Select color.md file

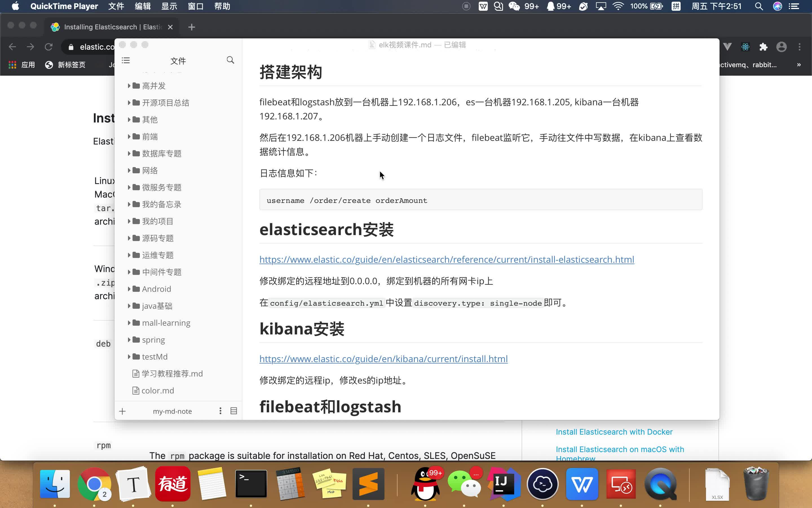pos(153,390)
